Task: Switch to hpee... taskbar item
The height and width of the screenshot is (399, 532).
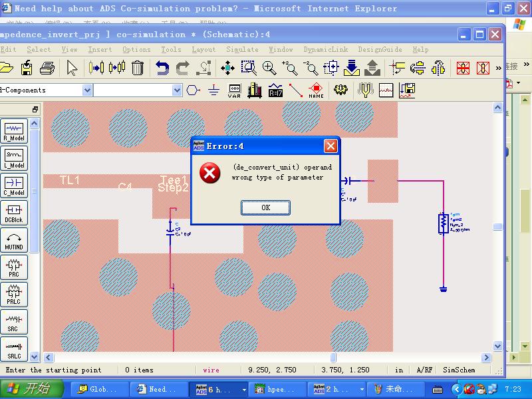Action: click(277, 389)
